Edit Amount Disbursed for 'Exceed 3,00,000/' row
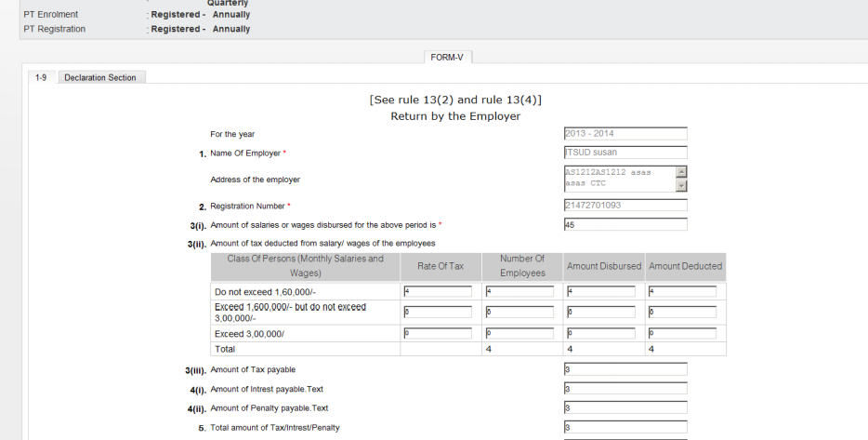 (x=601, y=333)
